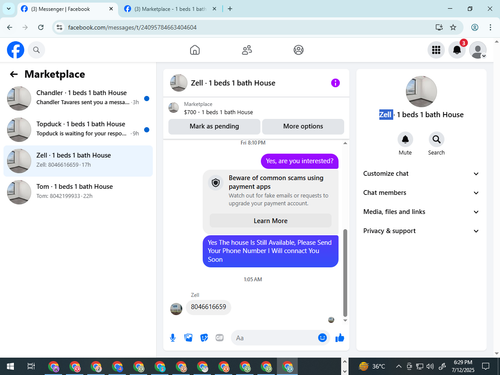The width and height of the screenshot is (500, 375).
Task: Click the chat scrollbar thumb
Action: pyautogui.click(x=345, y=273)
